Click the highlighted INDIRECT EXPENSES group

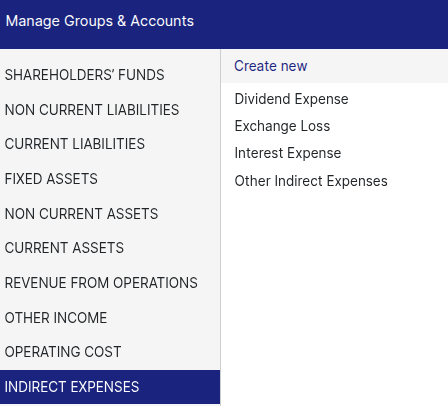[x=110, y=387]
